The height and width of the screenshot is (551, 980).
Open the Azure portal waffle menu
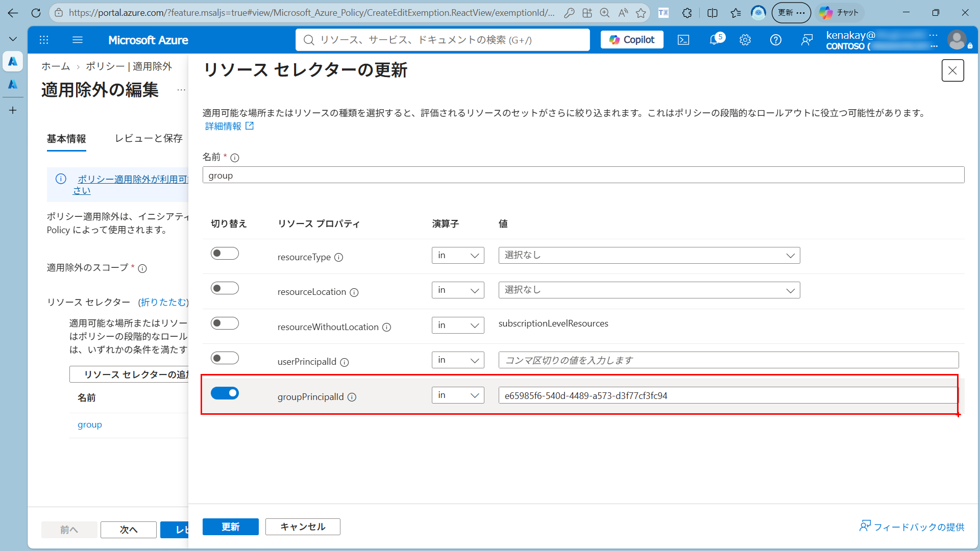(44, 40)
